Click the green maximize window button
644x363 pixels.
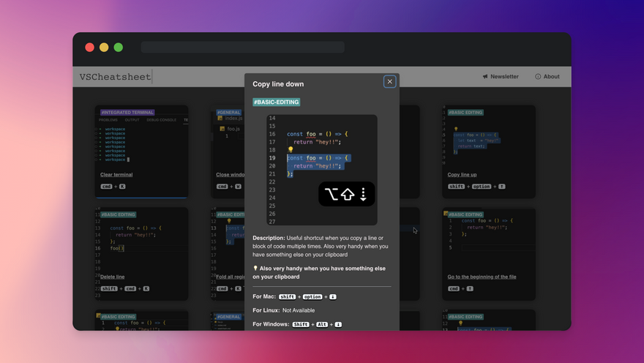pos(119,48)
